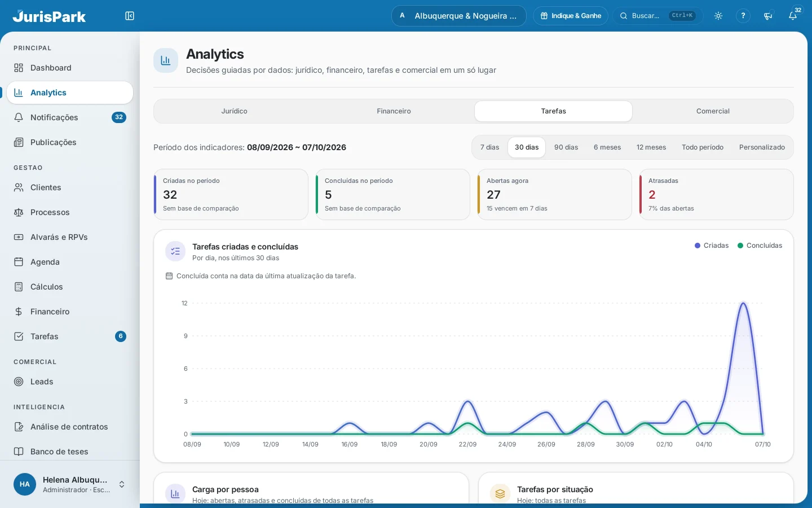812x508 pixels.
Task: Go to Clientes in sidebar
Action: click(x=70, y=187)
